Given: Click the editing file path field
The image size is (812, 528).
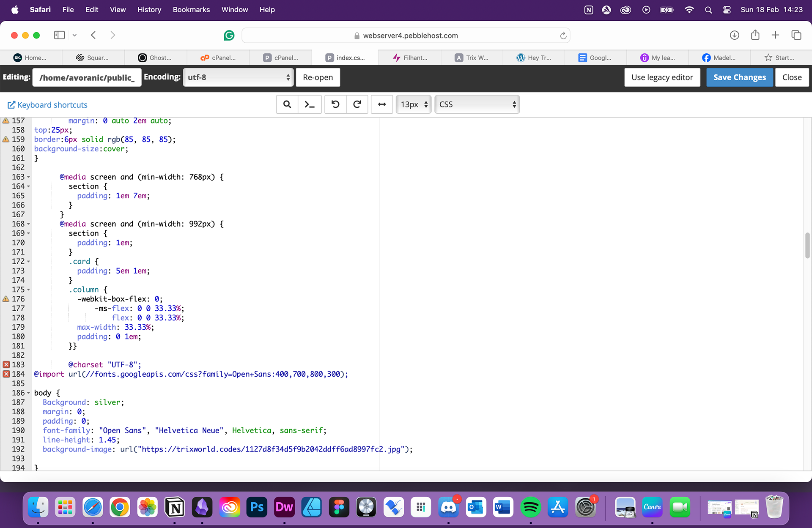Looking at the screenshot, I should [87, 77].
